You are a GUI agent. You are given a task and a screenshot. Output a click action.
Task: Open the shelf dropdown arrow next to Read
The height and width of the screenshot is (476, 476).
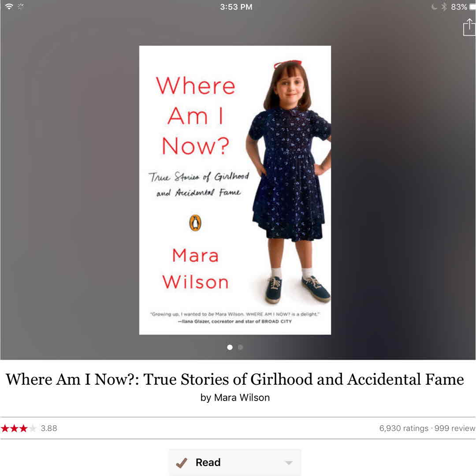(289, 463)
